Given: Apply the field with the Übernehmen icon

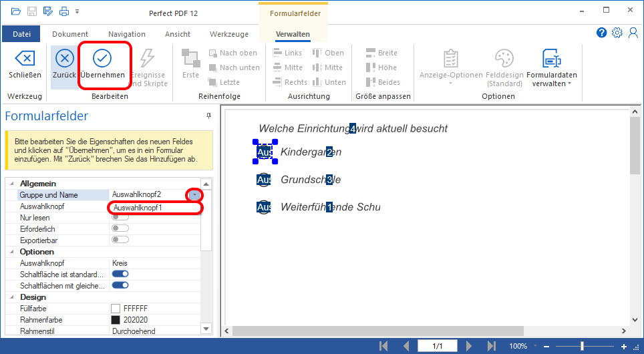Looking at the screenshot, I should tap(102, 58).
